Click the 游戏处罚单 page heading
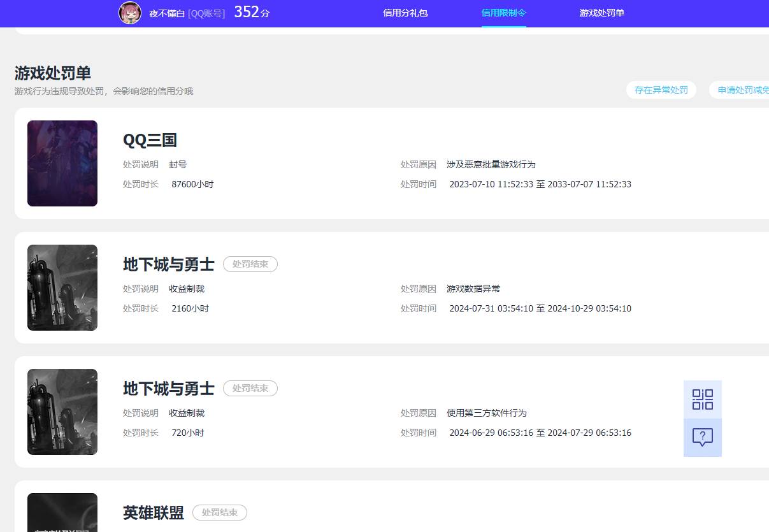 pyautogui.click(x=52, y=73)
